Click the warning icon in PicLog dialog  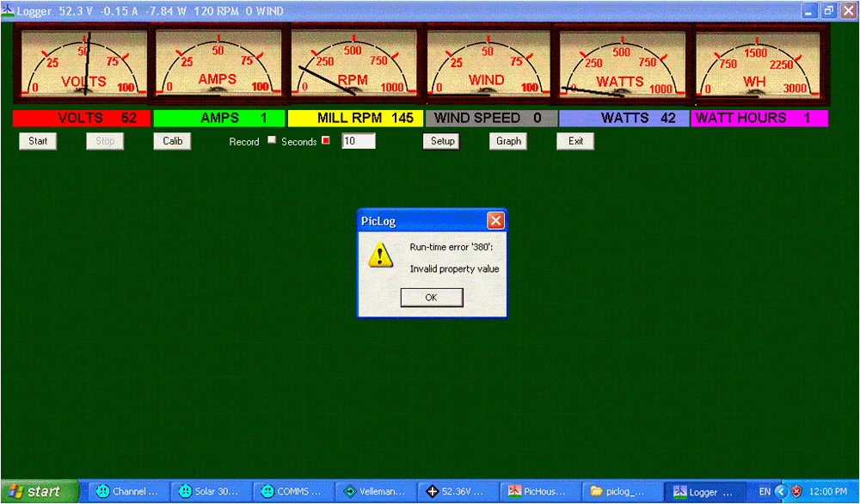pos(381,255)
